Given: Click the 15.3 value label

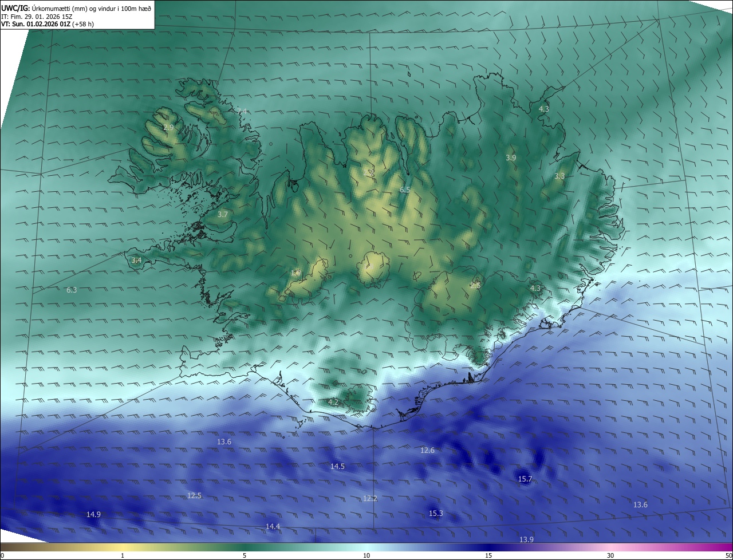Looking at the screenshot, I should tap(436, 514).
